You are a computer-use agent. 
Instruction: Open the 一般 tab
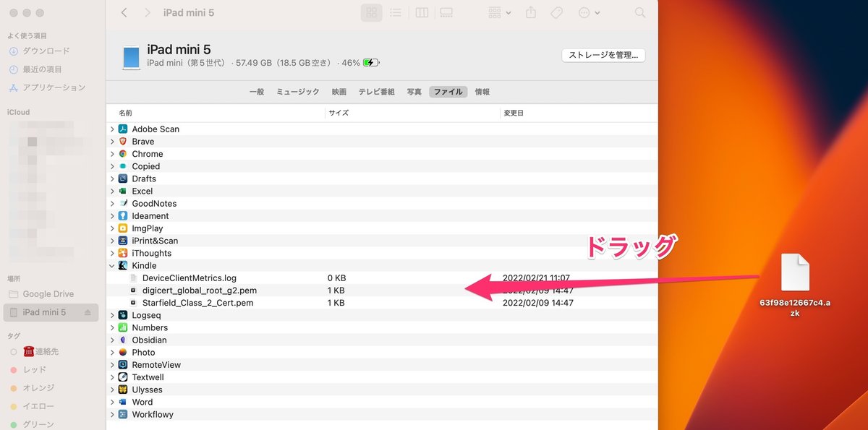(x=257, y=92)
